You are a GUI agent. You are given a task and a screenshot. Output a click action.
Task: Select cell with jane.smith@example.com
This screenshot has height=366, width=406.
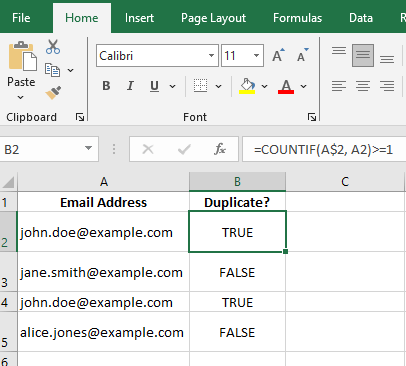[103, 272]
